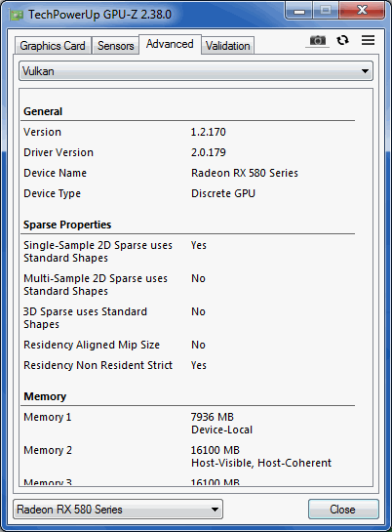Select the Memory 2 label
The width and height of the screenshot is (392, 532).
click(x=48, y=450)
